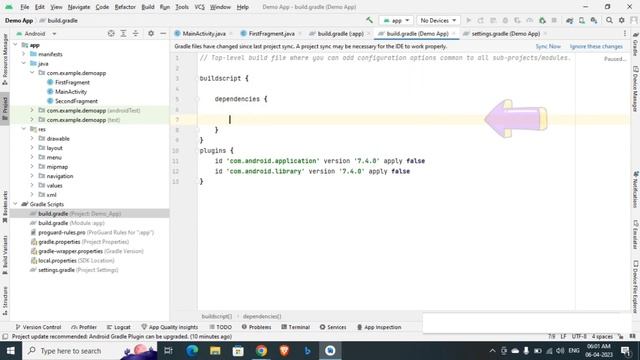Image resolution: width=640 pixels, height=360 pixels.
Task: Expand com.example.demoapp (androidTest) package
Action: (32, 110)
